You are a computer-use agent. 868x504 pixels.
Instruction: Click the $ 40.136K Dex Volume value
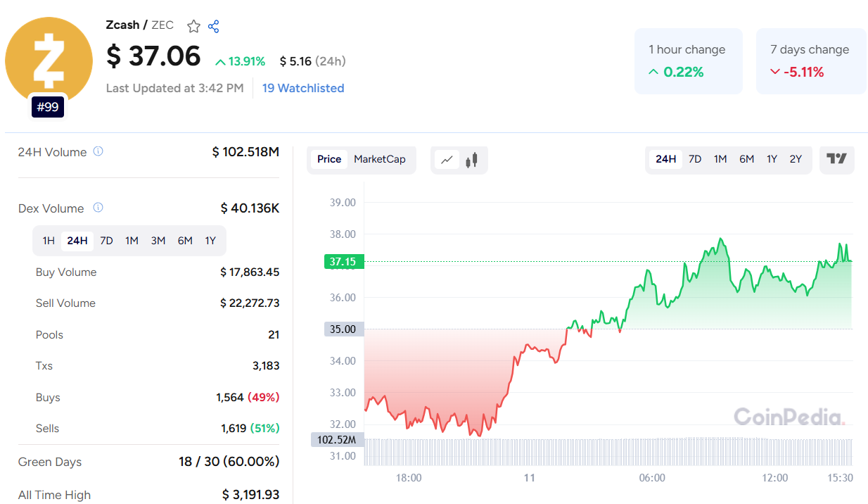tap(250, 208)
